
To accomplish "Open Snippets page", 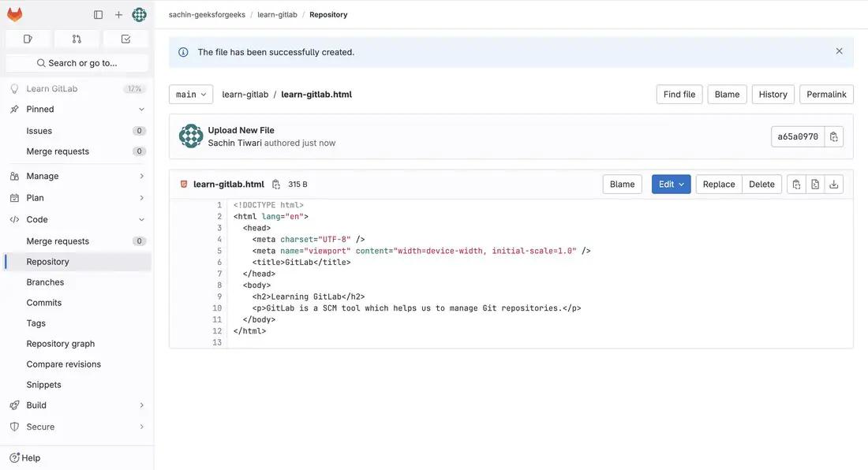I will pos(77,384).
